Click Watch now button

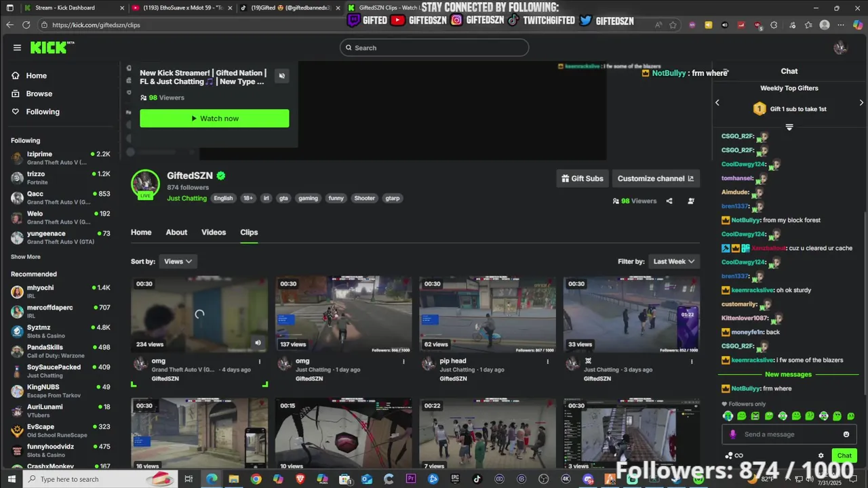click(214, 119)
